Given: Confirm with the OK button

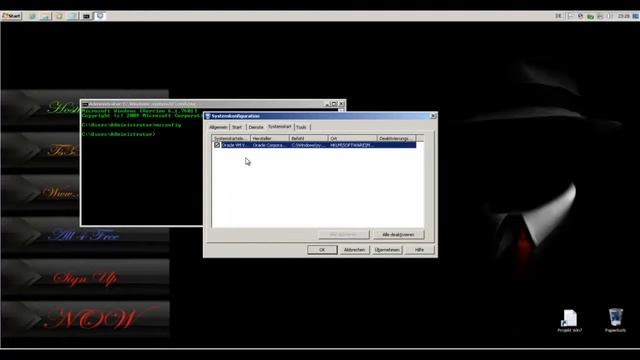Looking at the screenshot, I should coord(322,250).
